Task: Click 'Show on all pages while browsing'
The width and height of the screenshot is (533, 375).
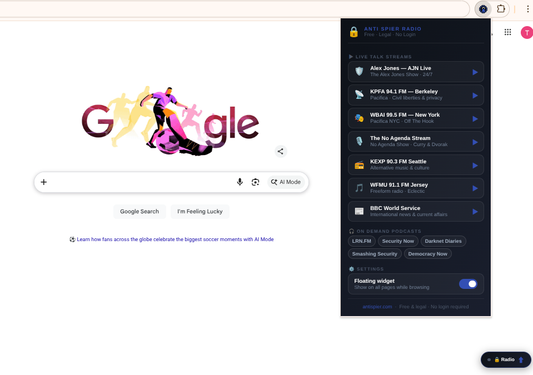Action: [x=392, y=287]
